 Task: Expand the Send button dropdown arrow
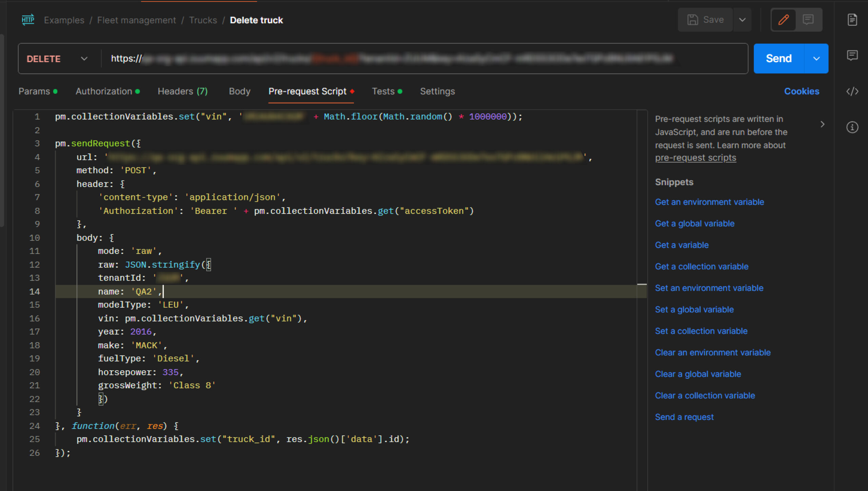pos(816,59)
